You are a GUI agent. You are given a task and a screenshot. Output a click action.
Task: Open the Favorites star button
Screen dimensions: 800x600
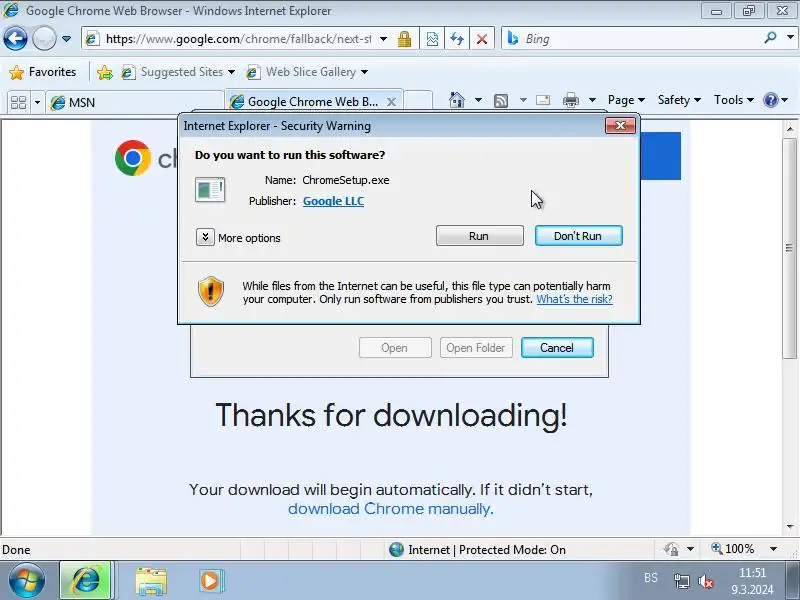tap(43, 72)
